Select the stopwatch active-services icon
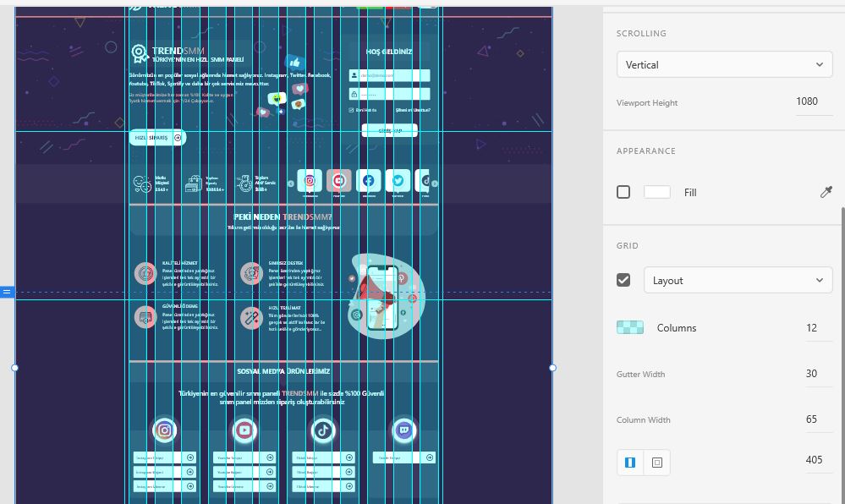Image resolution: width=845 pixels, height=504 pixels. pyautogui.click(x=244, y=184)
